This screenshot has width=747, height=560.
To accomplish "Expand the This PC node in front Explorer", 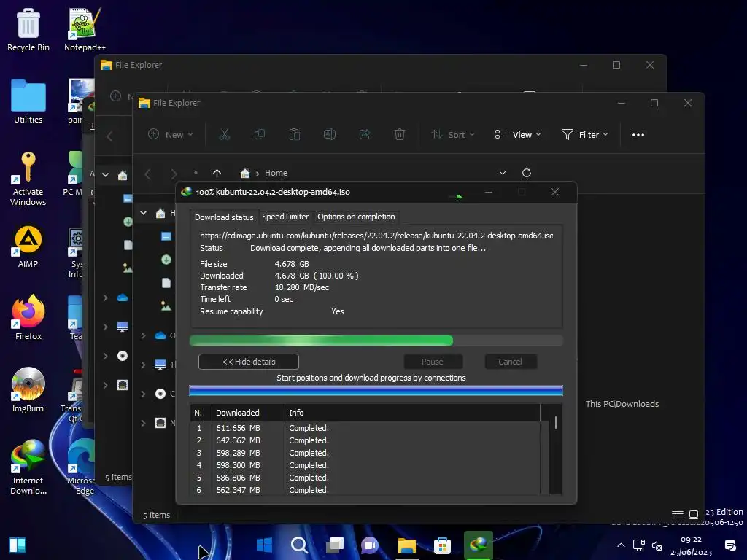I will pyautogui.click(x=144, y=365).
